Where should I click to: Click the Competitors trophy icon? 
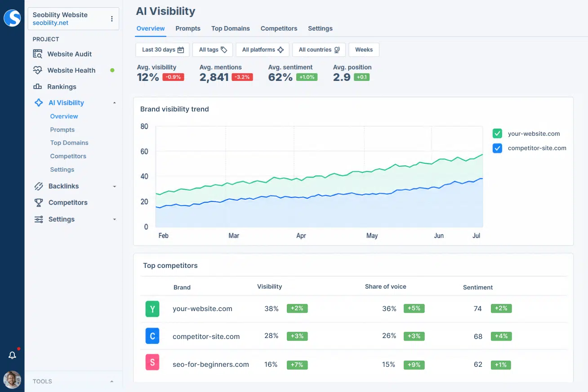click(x=39, y=202)
